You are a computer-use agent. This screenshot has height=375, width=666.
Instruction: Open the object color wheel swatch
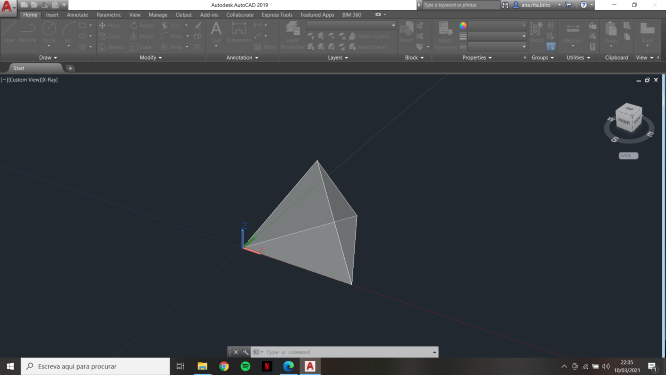point(463,25)
